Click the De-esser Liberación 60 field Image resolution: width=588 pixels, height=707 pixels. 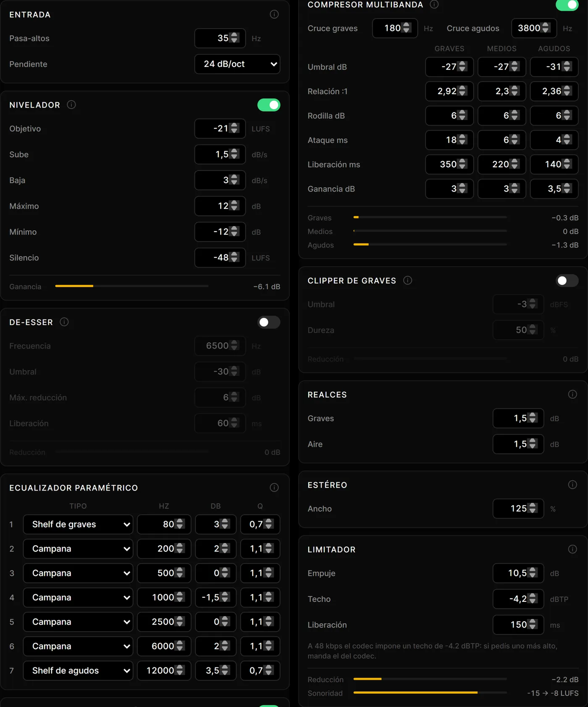coord(220,423)
